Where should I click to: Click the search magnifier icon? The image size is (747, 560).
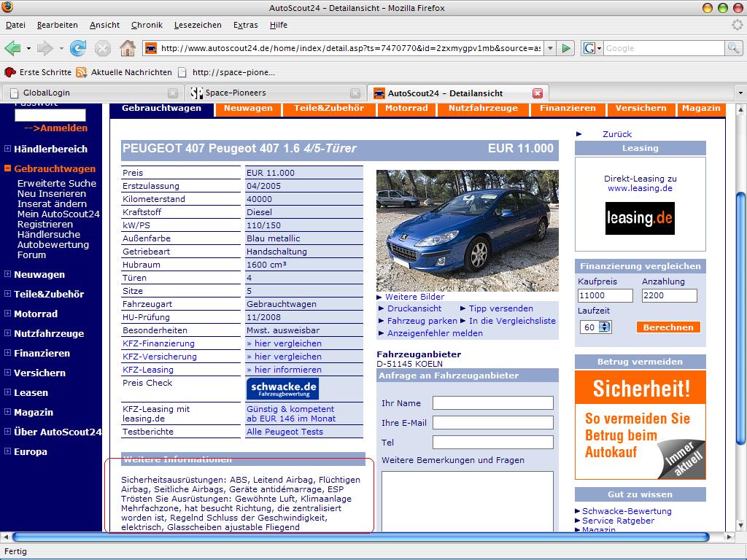tap(733, 48)
